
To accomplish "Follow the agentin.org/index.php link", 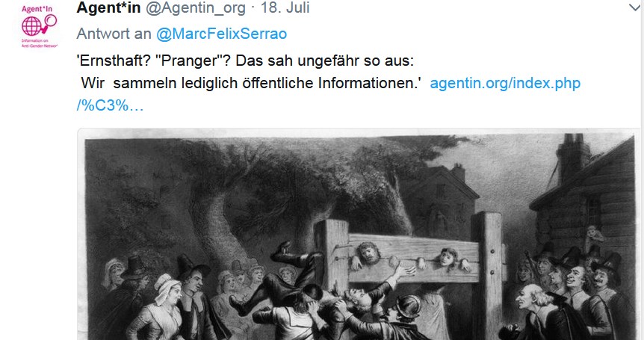I will coord(505,84).
